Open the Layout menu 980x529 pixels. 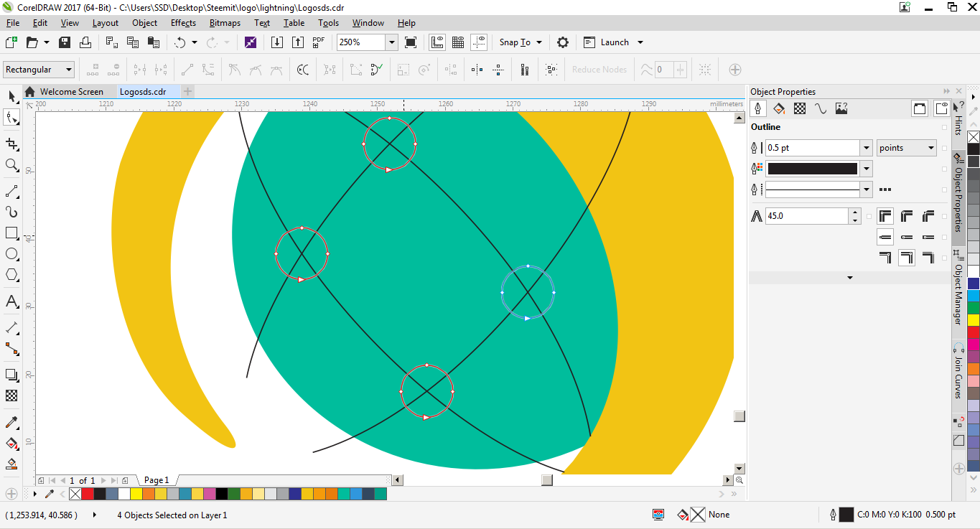[106, 23]
